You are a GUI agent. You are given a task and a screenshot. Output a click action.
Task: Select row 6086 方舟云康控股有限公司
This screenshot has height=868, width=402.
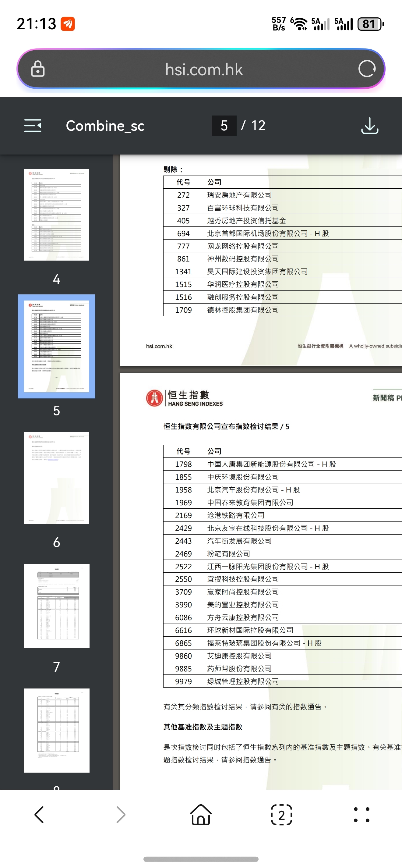[283, 618]
